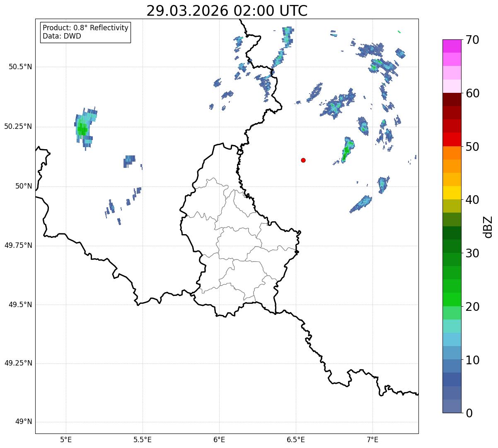Screen dimensions: 498x448
Task: Click the 49.5°N latitude label
Action: pyautogui.click(x=20, y=305)
